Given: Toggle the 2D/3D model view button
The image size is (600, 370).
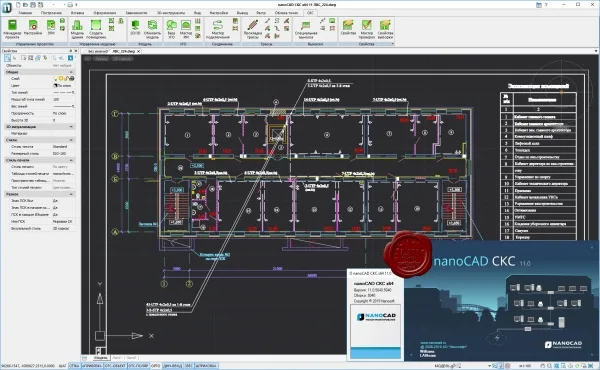Looking at the screenshot, I should pos(135,28).
